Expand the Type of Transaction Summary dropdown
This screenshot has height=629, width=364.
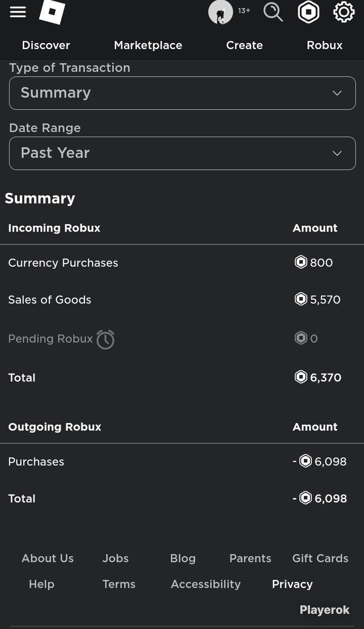[x=182, y=93]
